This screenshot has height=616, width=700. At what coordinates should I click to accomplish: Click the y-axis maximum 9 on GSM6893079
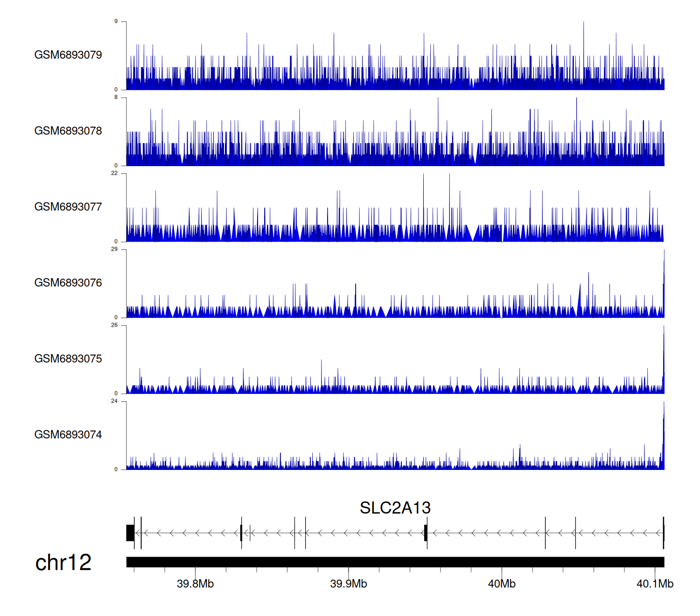coord(116,21)
